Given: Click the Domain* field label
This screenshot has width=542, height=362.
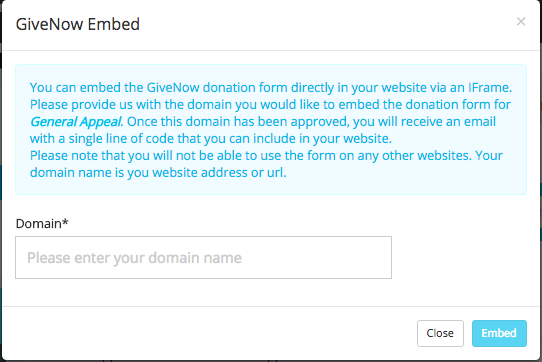Looking at the screenshot, I should pyautogui.click(x=42, y=224).
